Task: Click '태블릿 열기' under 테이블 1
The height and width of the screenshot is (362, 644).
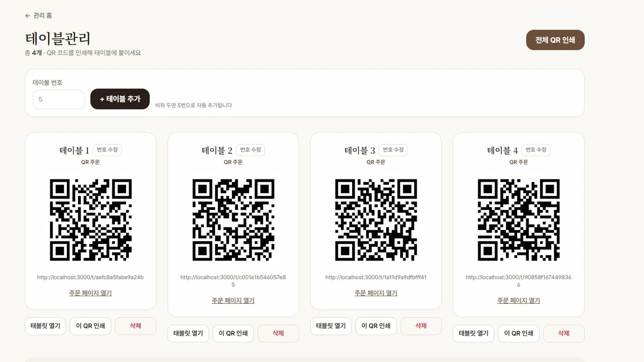Action: 45,326
